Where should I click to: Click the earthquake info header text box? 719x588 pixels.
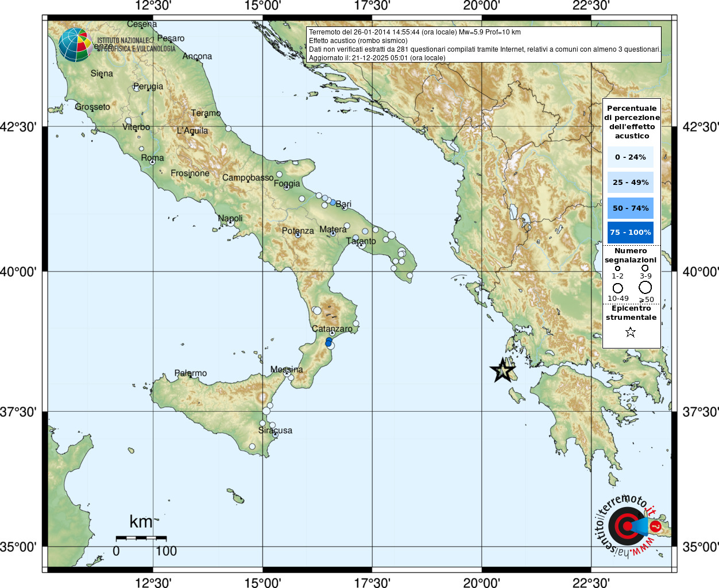484,44
